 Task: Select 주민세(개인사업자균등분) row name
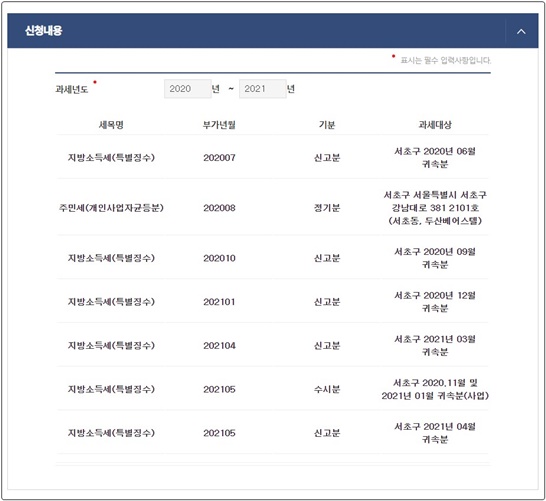point(111,208)
